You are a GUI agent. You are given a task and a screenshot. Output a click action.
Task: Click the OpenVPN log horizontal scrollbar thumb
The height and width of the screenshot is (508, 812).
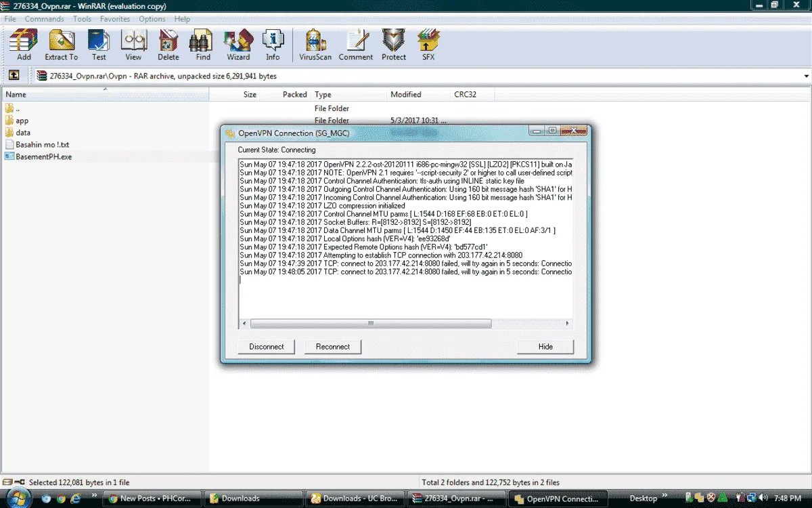[371, 324]
